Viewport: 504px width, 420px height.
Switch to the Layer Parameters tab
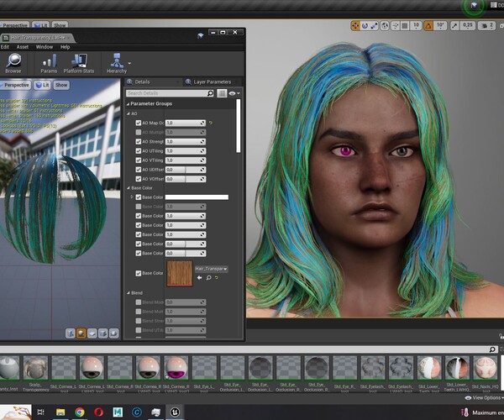212,81
